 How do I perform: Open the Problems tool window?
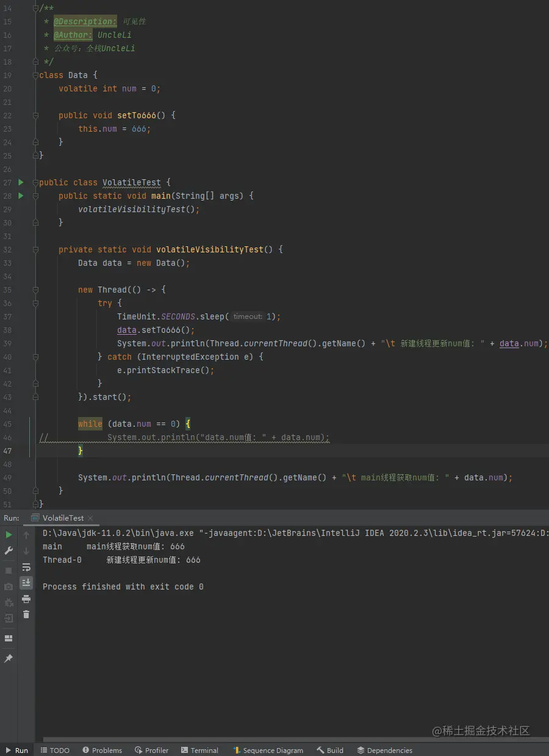click(x=102, y=750)
